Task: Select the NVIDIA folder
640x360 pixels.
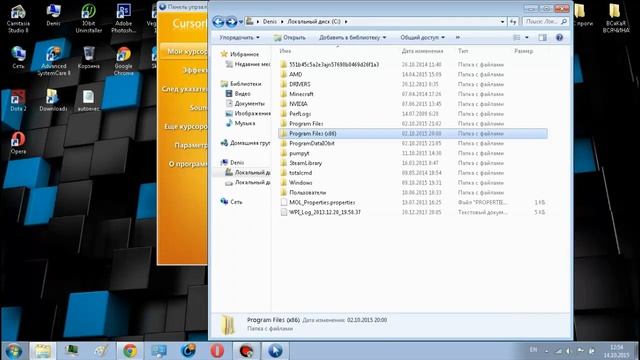Action: 413,104
